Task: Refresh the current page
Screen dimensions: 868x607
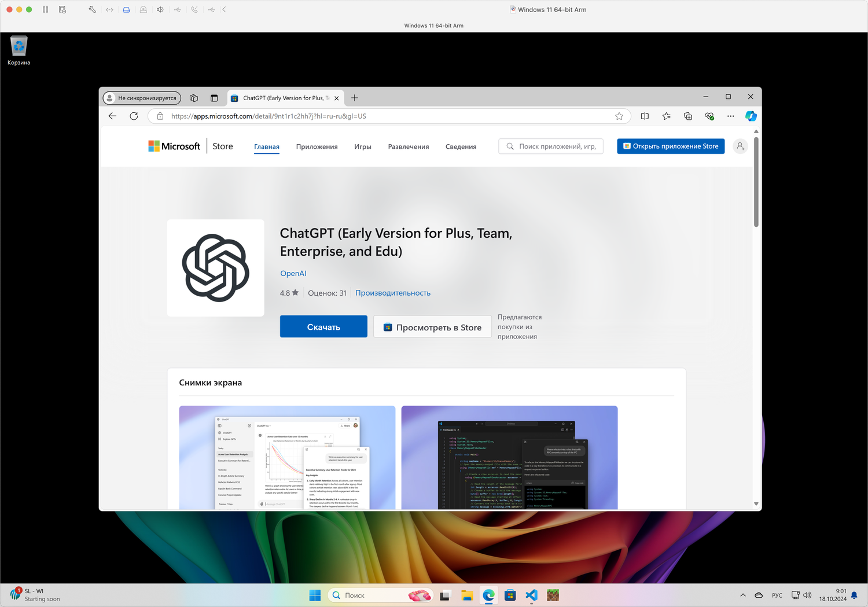Action: coord(134,116)
